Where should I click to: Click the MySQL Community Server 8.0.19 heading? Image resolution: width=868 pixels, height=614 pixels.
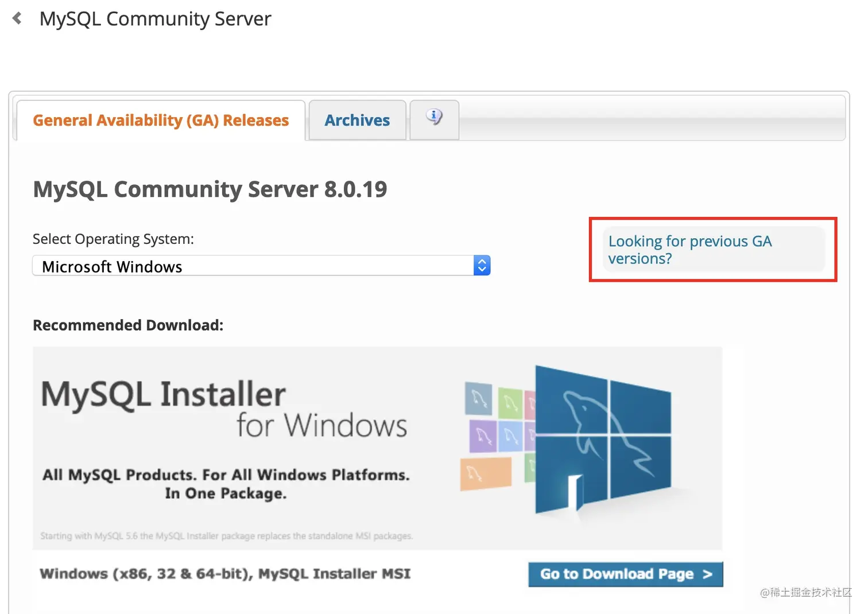(210, 189)
